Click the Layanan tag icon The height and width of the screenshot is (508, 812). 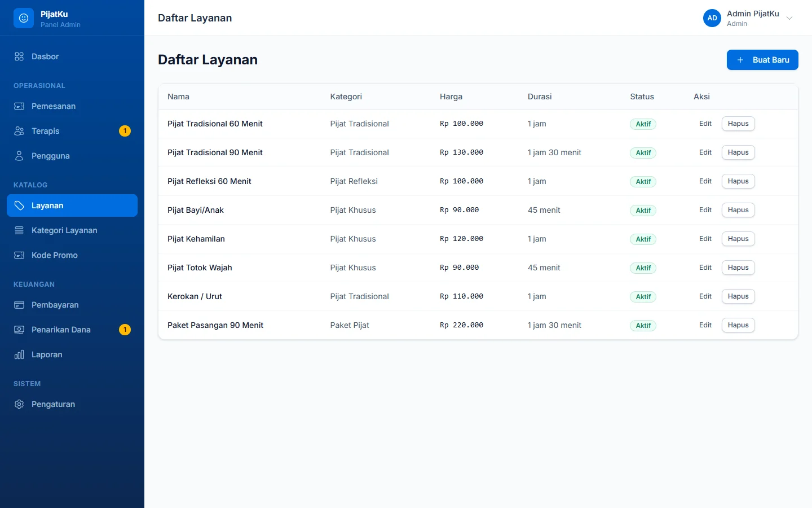pos(19,205)
